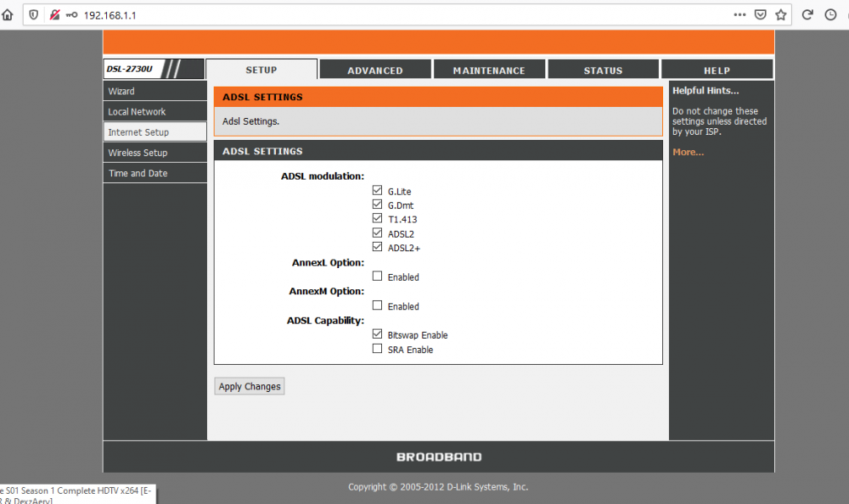Enable the AnnexM Option checkbox
This screenshot has width=849, height=504.
pyautogui.click(x=377, y=305)
